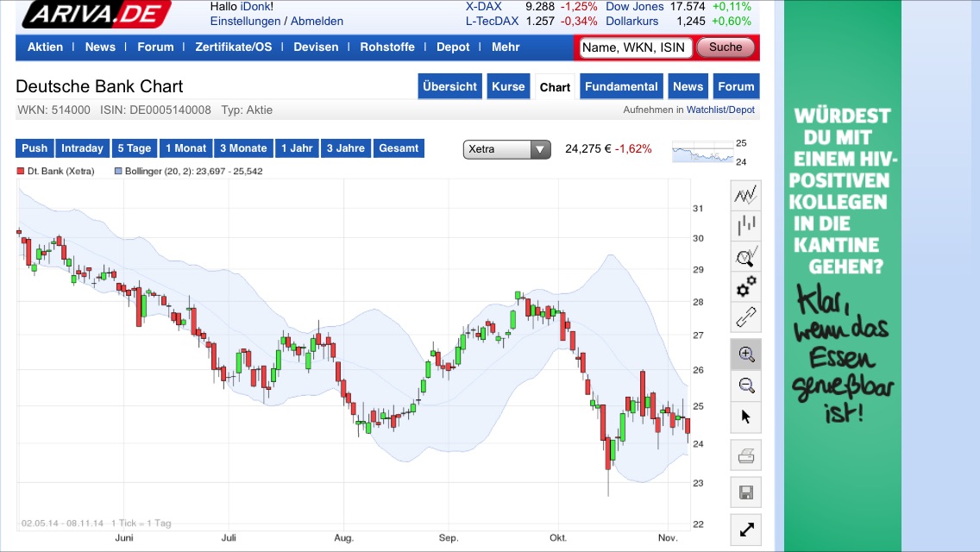Activate the zoom out tool
The width and height of the screenshot is (980, 552).
745,385
